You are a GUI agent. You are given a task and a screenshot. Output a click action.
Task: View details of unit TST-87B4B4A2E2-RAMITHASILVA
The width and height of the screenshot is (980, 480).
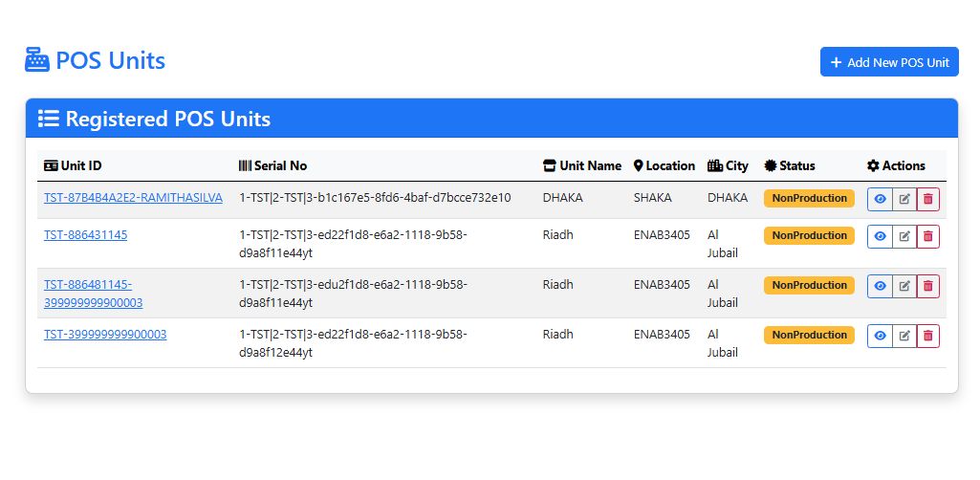[880, 199]
